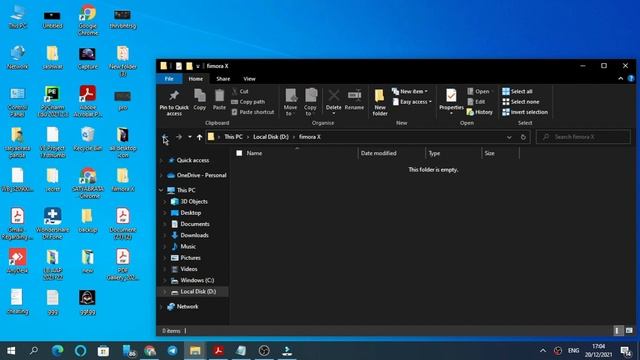Select the Cut command

click(240, 91)
